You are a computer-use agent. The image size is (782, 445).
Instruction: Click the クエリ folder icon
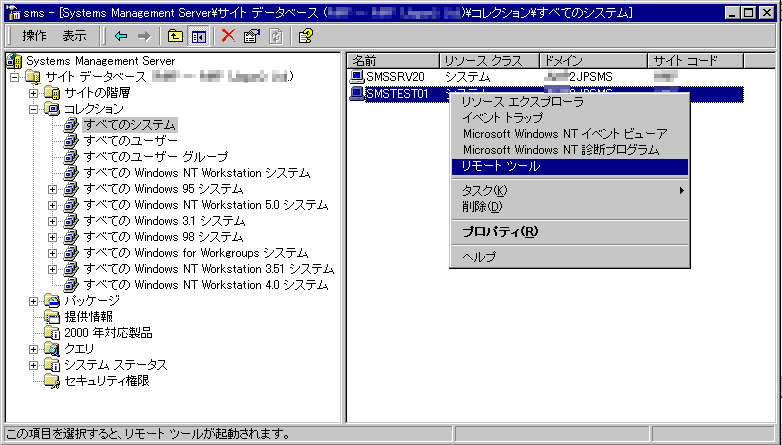[52, 349]
